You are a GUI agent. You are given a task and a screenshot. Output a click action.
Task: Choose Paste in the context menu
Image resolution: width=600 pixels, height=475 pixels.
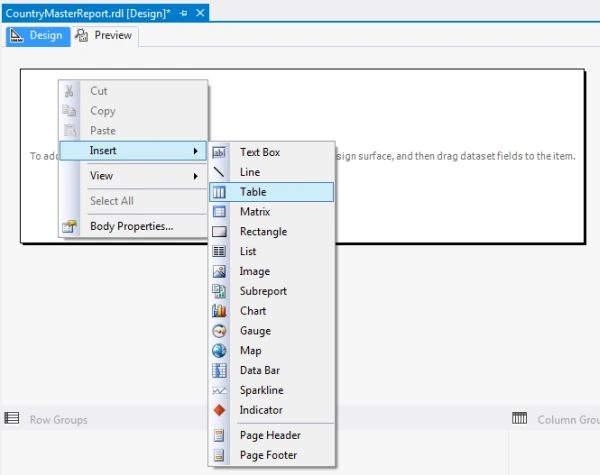coord(133,131)
